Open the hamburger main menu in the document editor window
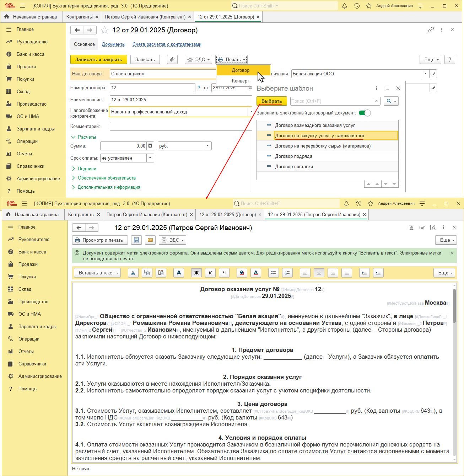Image resolution: width=464 pixels, height=476 pixels. click(x=25, y=203)
